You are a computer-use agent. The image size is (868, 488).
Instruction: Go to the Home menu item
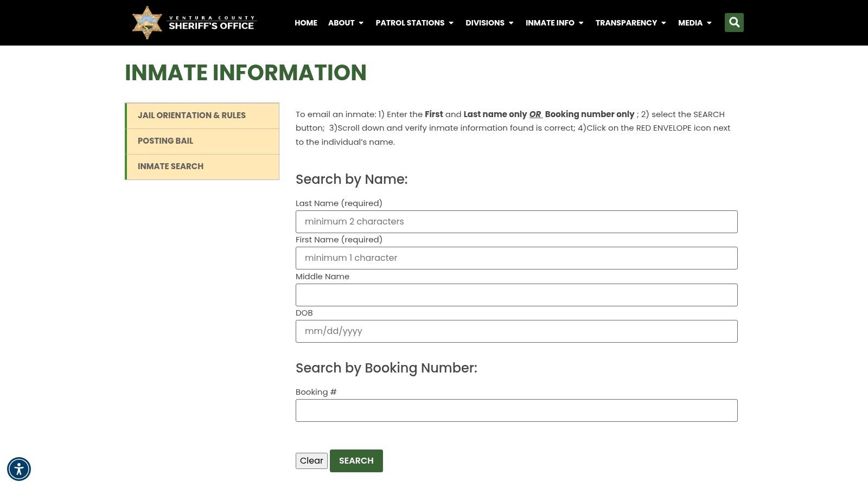point(306,23)
